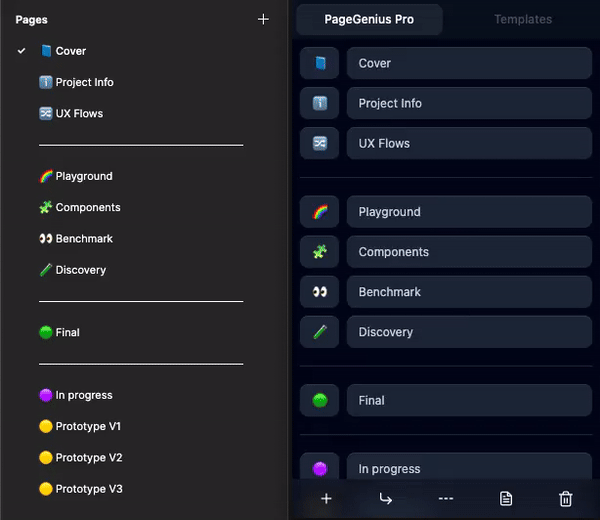Change the Playground rainbow emoji button

pos(320,212)
